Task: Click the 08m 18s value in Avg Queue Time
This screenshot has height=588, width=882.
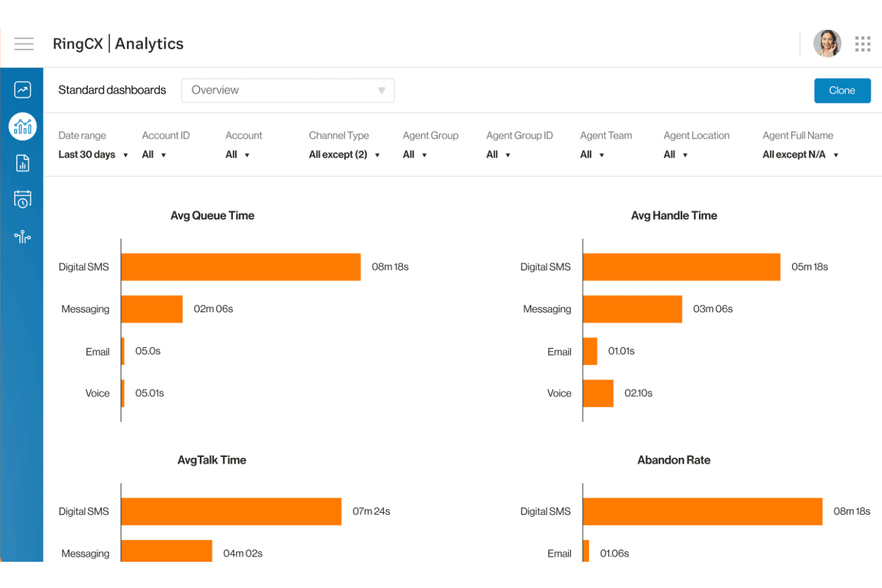Action: pos(390,267)
